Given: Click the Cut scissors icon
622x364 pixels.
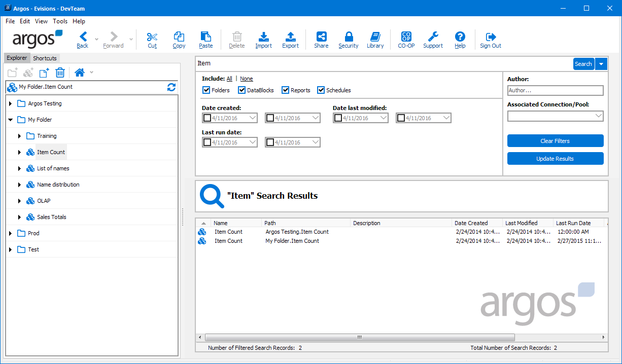Looking at the screenshot, I should pyautogui.click(x=152, y=37).
